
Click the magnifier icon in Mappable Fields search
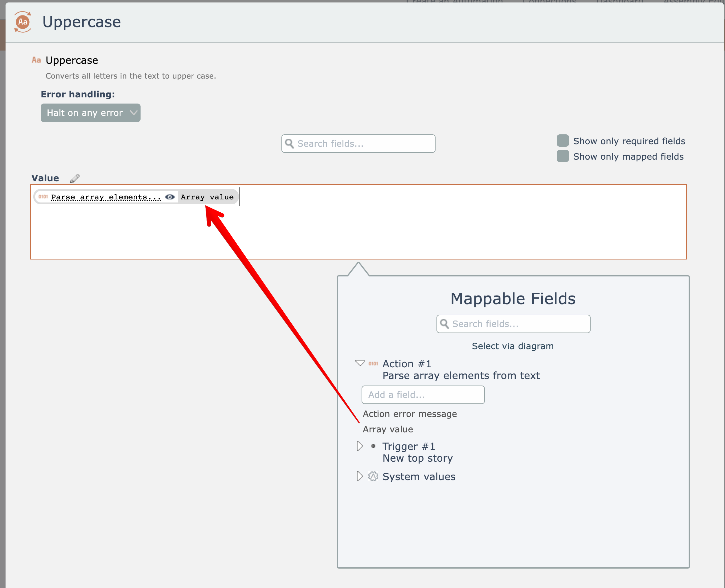click(444, 324)
